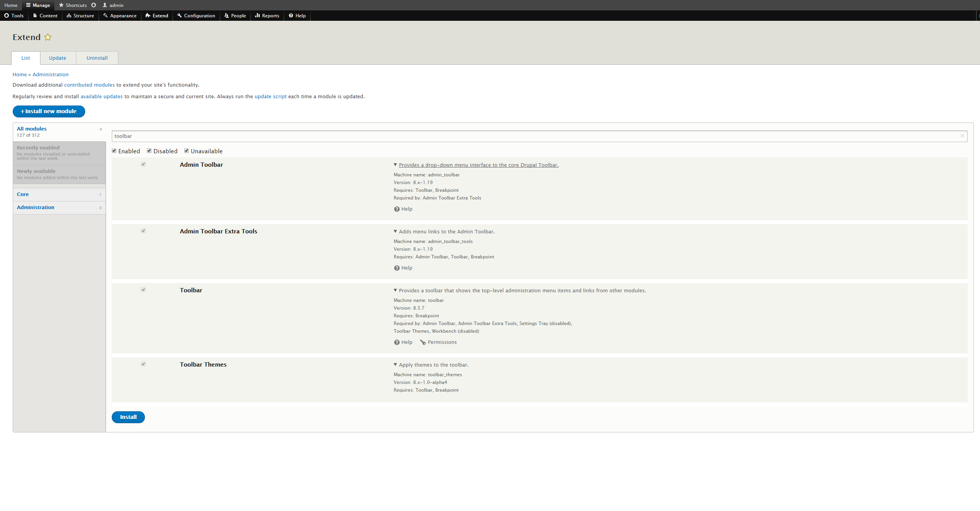The width and height of the screenshot is (980, 511).
Task: Open Permissions wrench icon under Toolbar module
Action: (423, 342)
